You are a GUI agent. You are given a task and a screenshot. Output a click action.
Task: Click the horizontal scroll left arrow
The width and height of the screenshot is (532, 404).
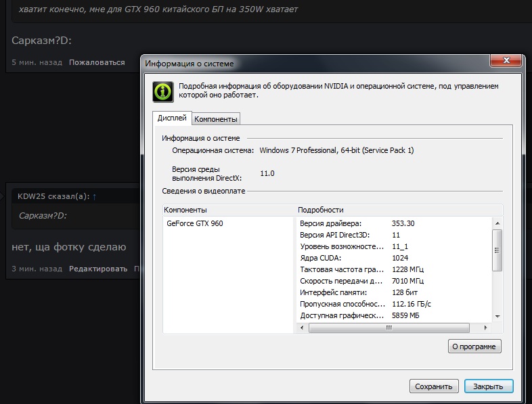click(302, 328)
